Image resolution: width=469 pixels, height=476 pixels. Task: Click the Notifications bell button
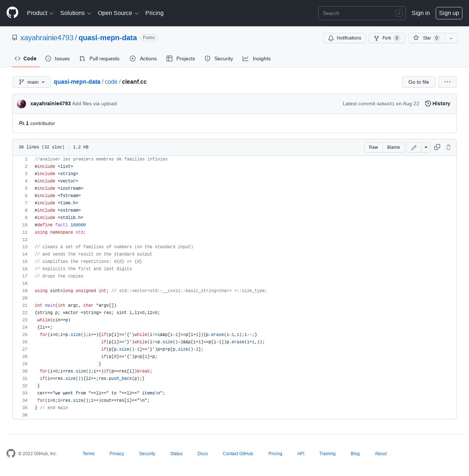click(344, 38)
